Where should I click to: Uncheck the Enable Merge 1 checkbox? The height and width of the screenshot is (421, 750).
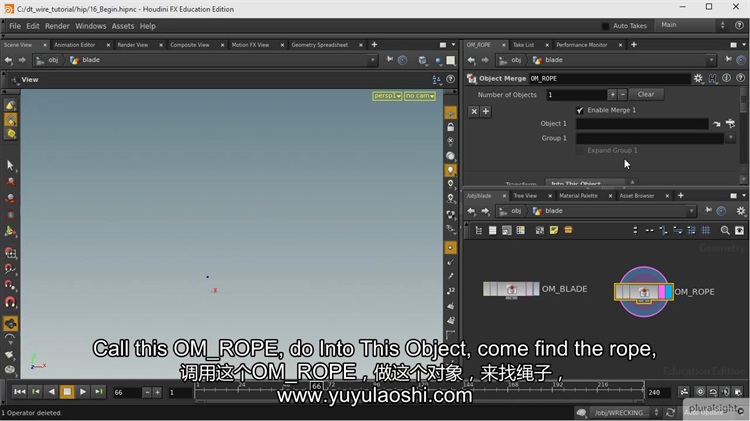(580, 110)
